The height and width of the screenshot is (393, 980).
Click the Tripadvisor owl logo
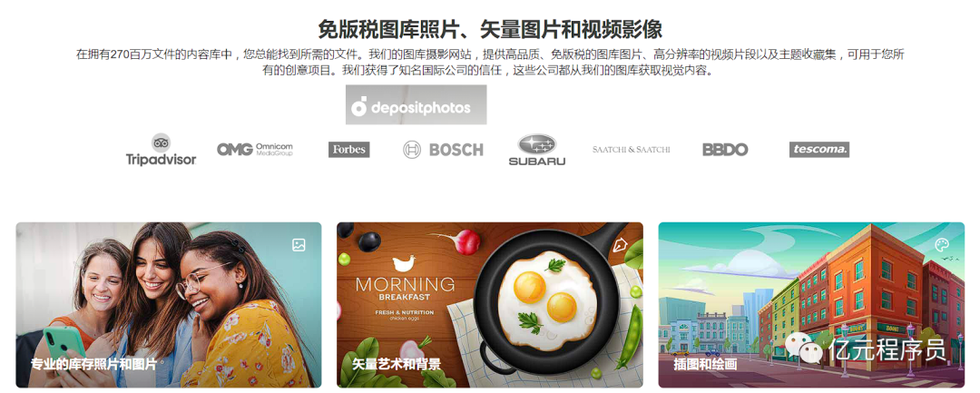[x=162, y=150]
